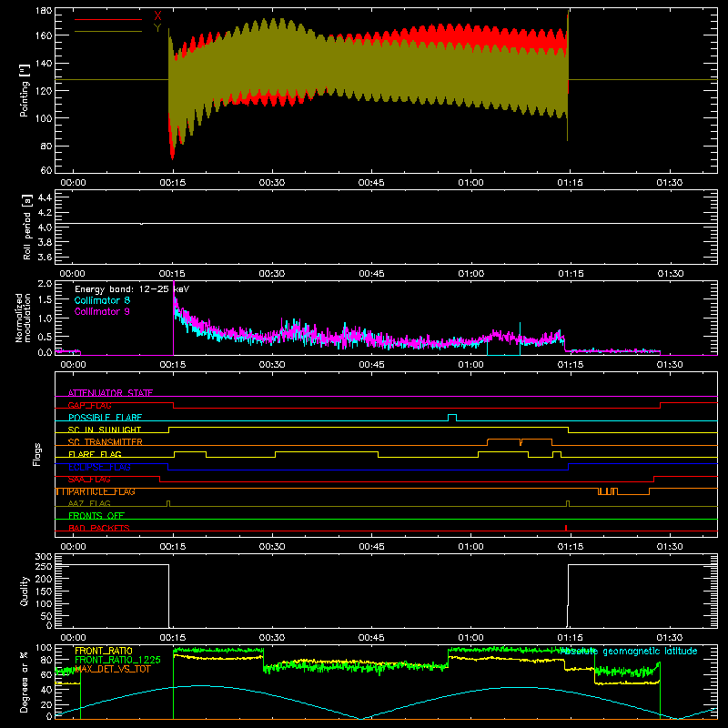
Task: Click the 20 tick on Degrees axis
Action: (x=46, y=704)
